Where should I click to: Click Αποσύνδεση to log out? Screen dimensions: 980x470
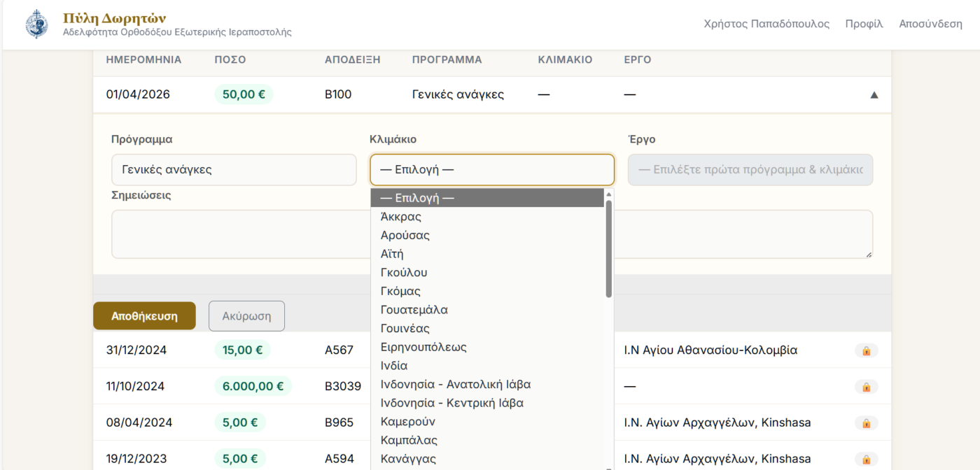click(x=930, y=24)
